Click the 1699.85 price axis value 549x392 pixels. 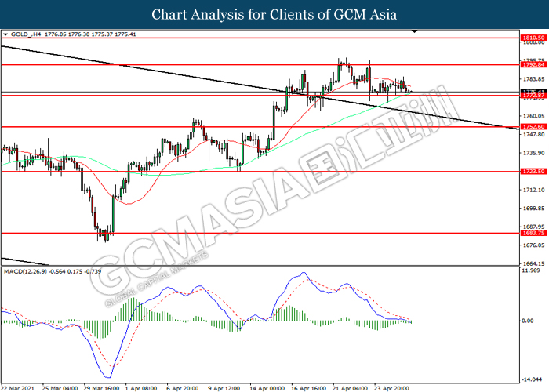tap(533, 209)
